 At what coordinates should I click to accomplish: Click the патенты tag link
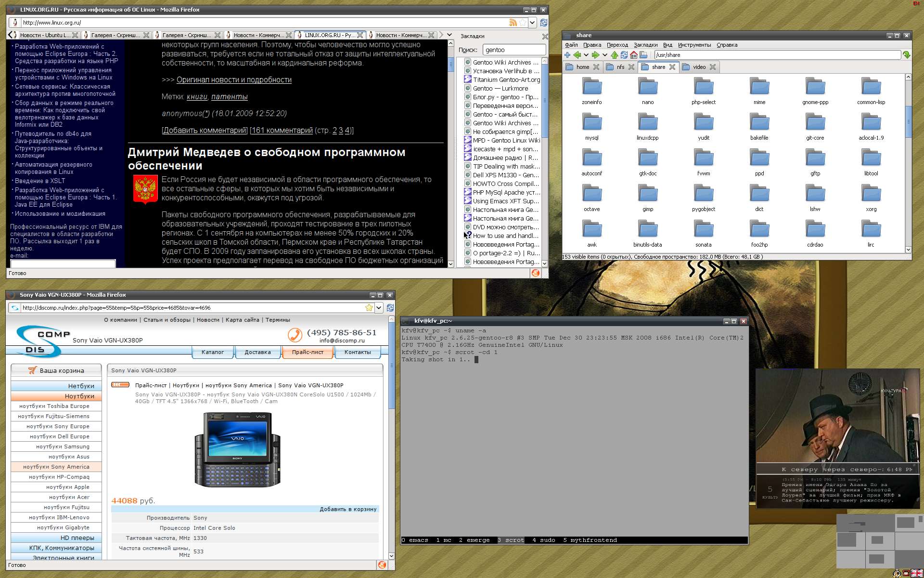coord(230,97)
